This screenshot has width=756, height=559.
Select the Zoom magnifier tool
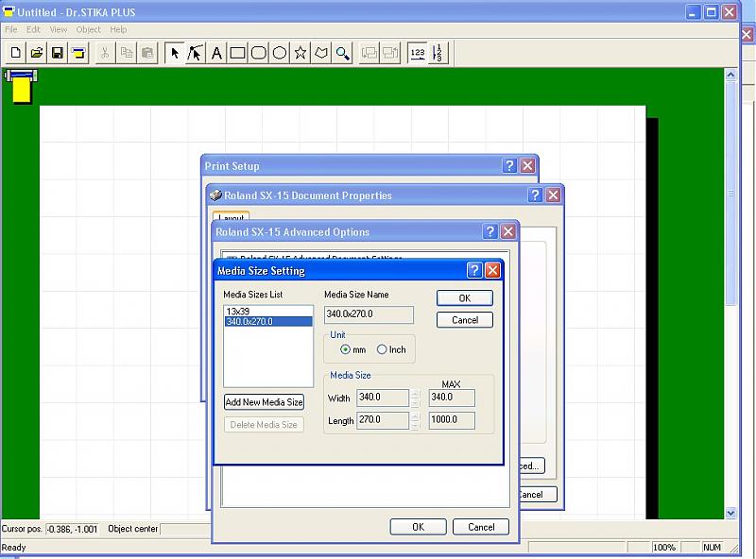point(342,53)
